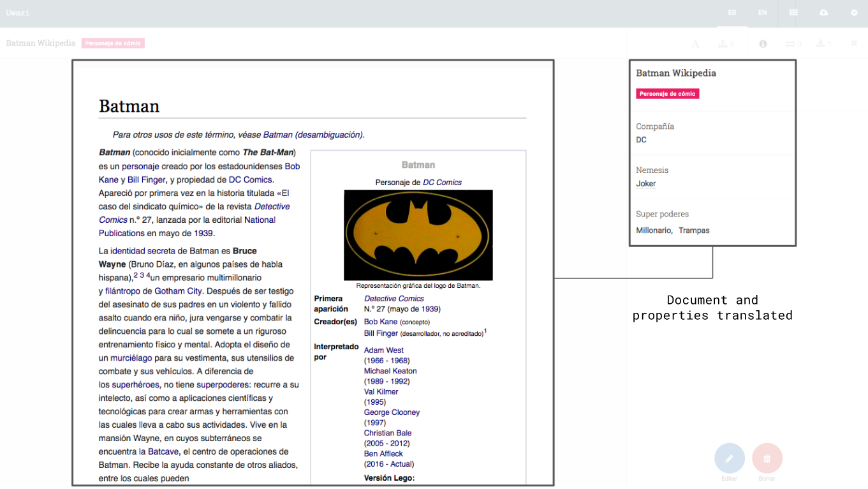Open the settings gear icon
868x489 pixels.
pos(855,13)
